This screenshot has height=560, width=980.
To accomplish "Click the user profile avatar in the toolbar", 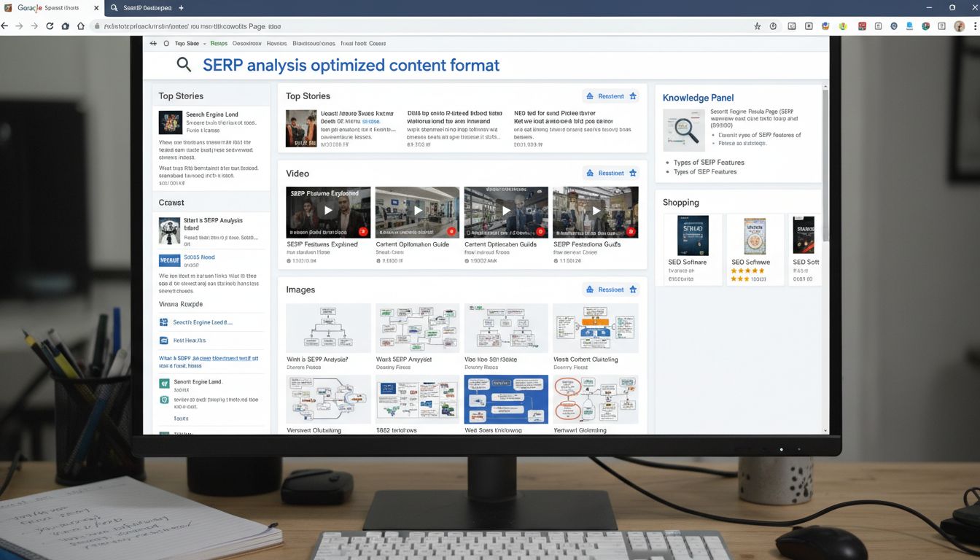I will click(959, 26).
